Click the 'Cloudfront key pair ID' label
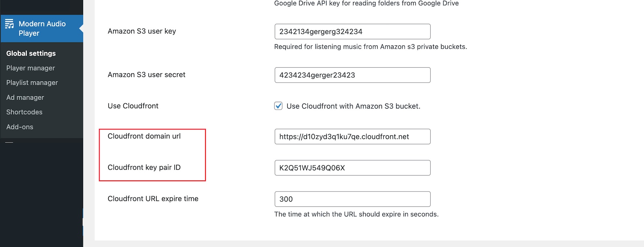Image resolution: width=644 pixels, height=247 pixels. [144, 167]
